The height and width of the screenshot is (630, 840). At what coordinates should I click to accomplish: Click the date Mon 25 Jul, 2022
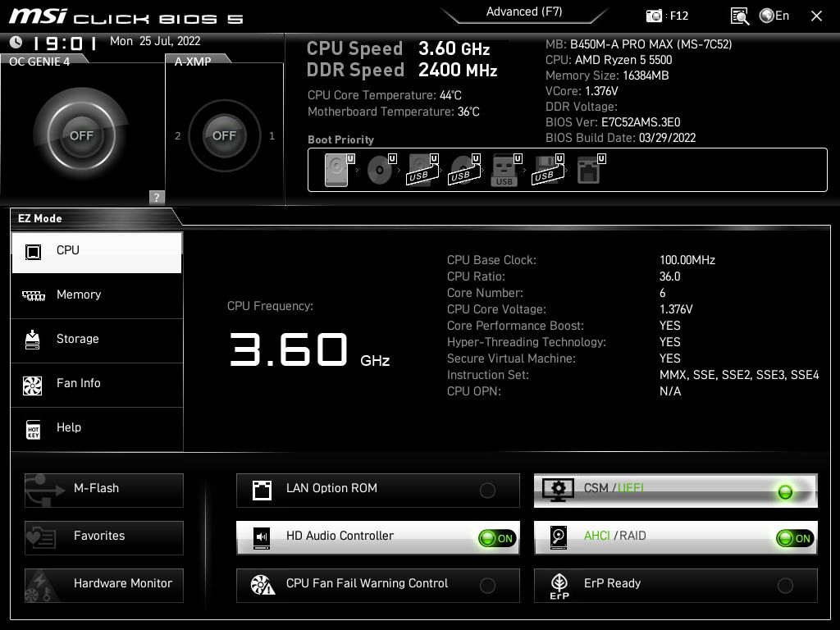pos(155,41)
